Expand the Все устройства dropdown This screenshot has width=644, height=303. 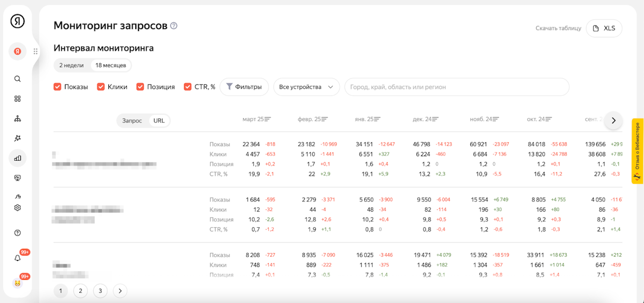click(x=306, y=87)
